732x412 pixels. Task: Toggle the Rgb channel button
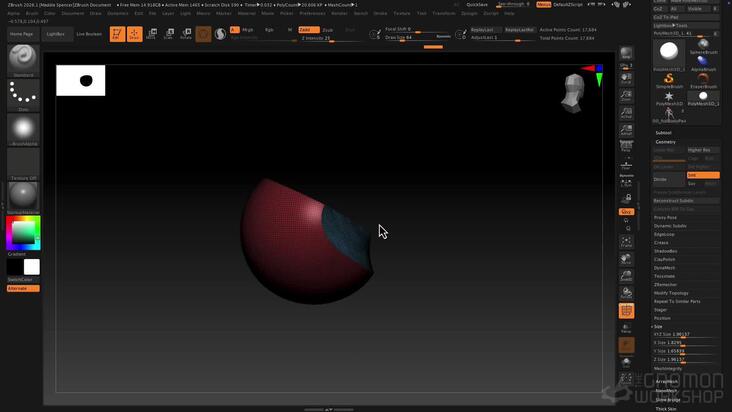coord(269,30)
